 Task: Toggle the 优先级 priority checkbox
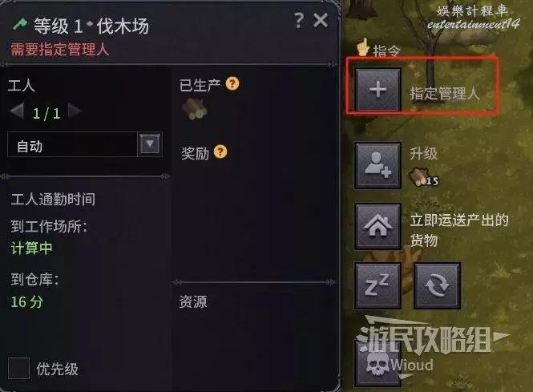coord(18,368)
